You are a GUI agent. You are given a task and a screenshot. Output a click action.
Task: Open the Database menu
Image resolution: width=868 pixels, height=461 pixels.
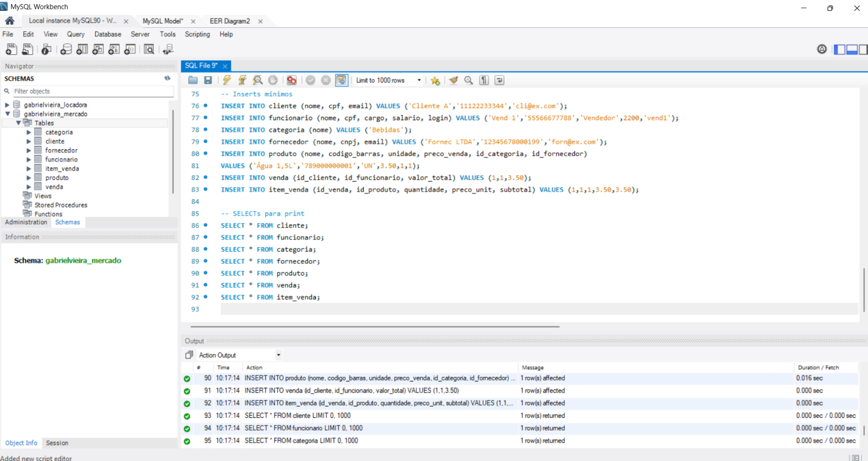108,34
